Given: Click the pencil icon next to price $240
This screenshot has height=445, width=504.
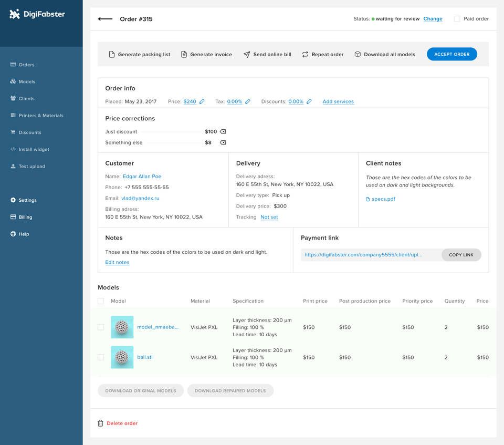Looking at the screenshot, I should click(x=202, y=101).
